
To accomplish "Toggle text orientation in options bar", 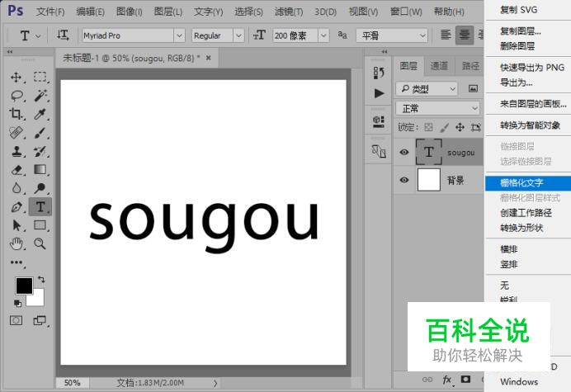I will point(62,35).
